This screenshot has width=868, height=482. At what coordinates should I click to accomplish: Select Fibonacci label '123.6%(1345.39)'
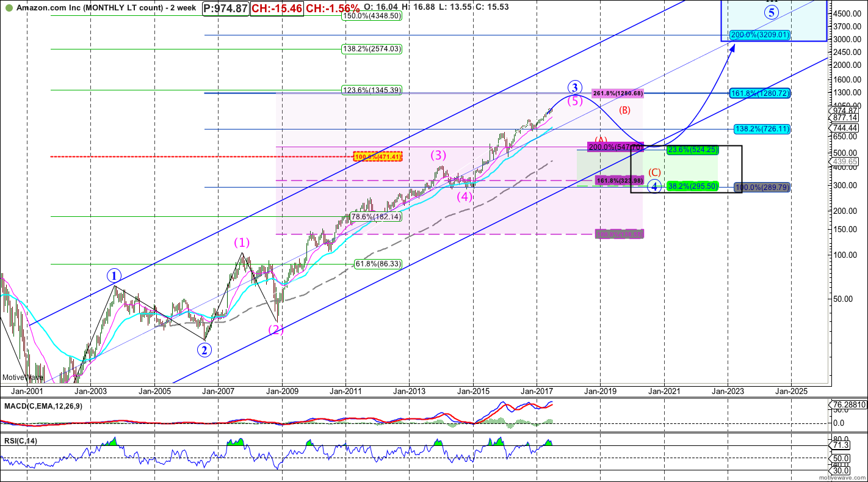point(372,90)
